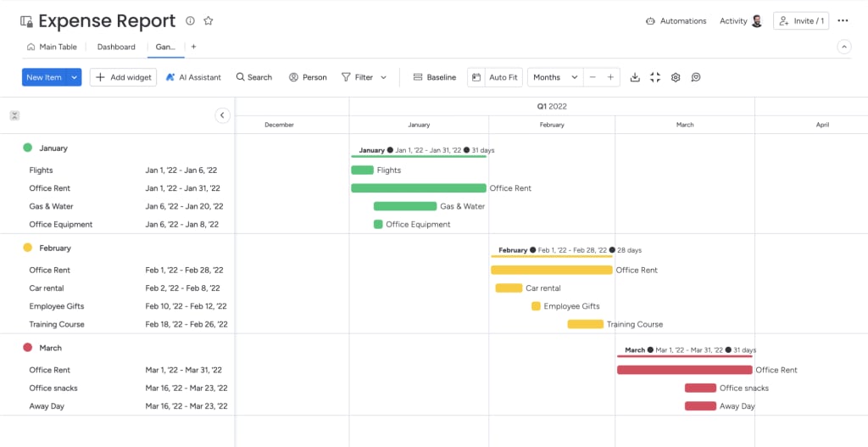This screenshot has width=868, height=447.
Task: Expand the Filter dropdown arrow
Action: point(383,77)
